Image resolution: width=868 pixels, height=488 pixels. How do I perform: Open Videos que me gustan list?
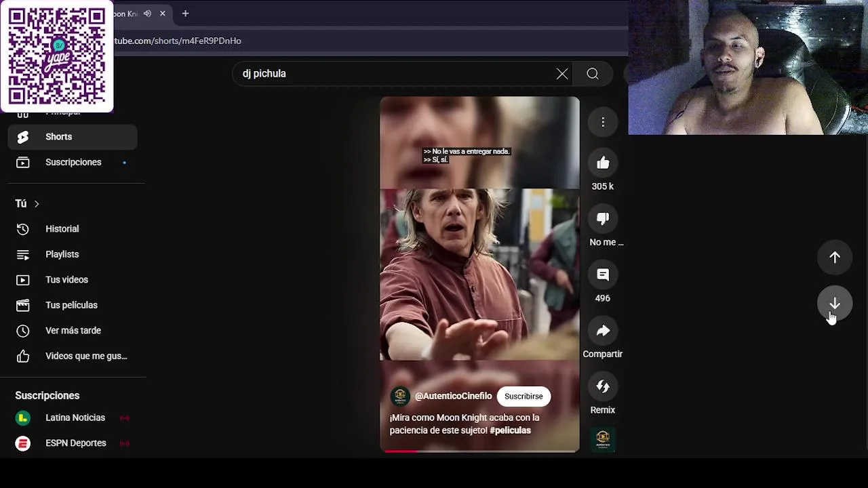(73, 356)
